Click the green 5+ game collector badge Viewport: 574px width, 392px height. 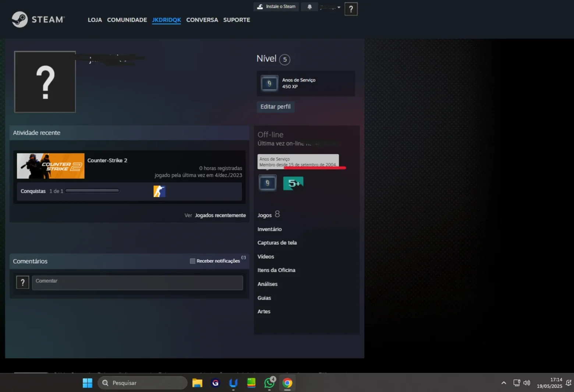click(293, 183)
